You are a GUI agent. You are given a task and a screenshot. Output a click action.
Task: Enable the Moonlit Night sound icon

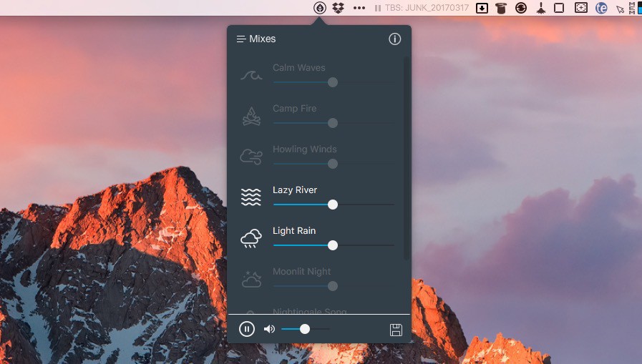(251, 279)
